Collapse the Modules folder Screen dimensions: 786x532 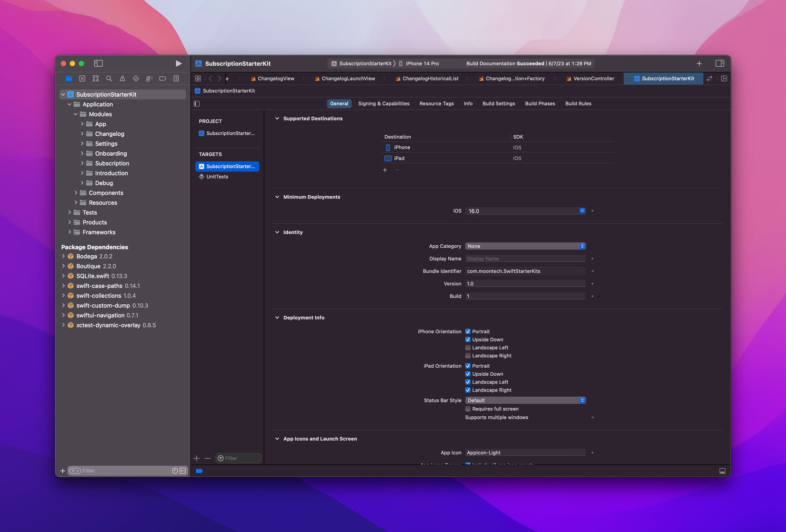click(76, 114)
